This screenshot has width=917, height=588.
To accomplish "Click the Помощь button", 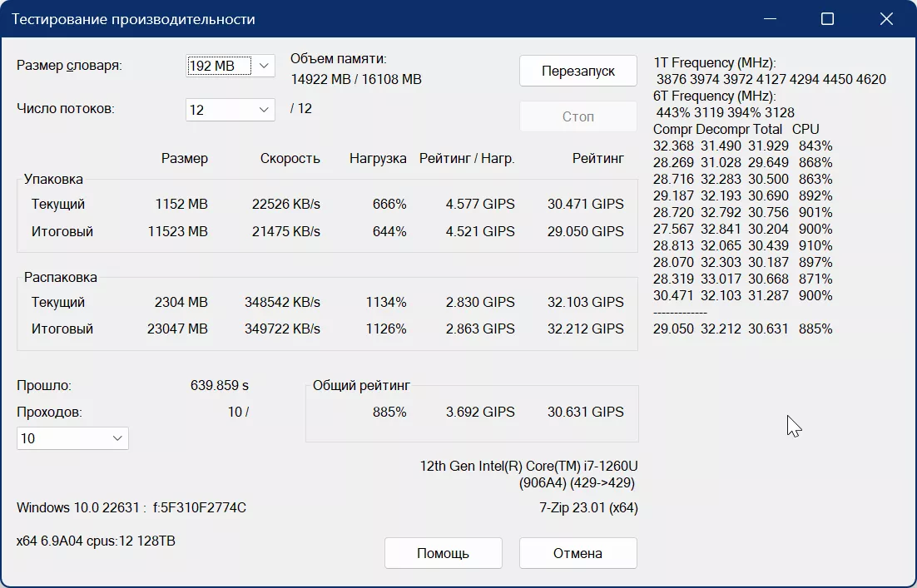I will [443, 553].
